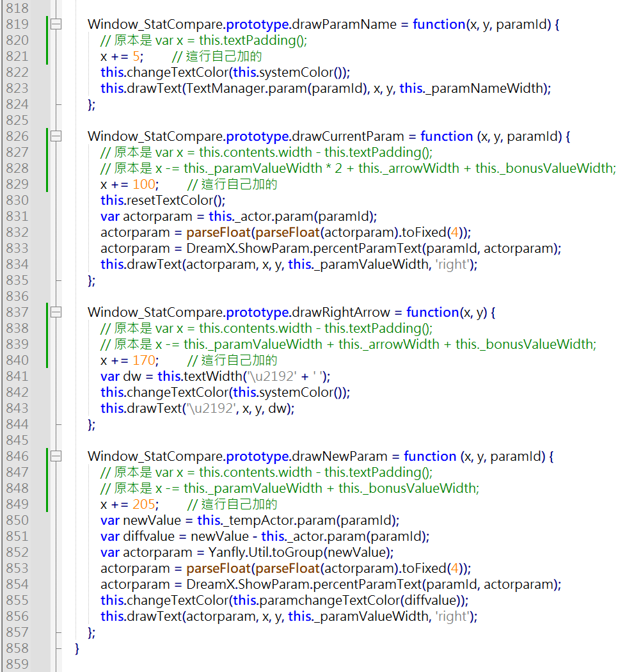Collapse the drawRightArrow function fold at line 837

(56, 312)
